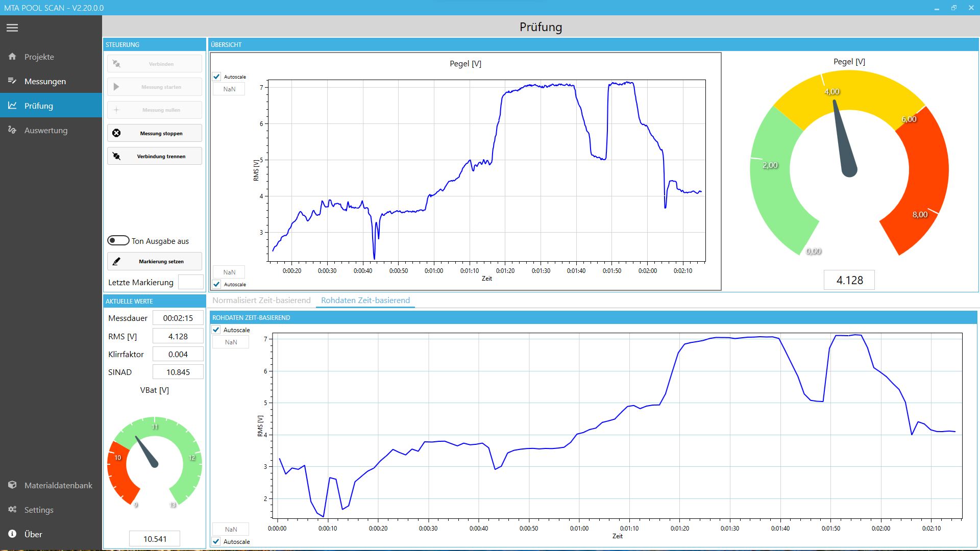Image resolution: width=980 pixels, height=551 pixels.
Task: Open Settings gear icon
Action: [12, 510]
